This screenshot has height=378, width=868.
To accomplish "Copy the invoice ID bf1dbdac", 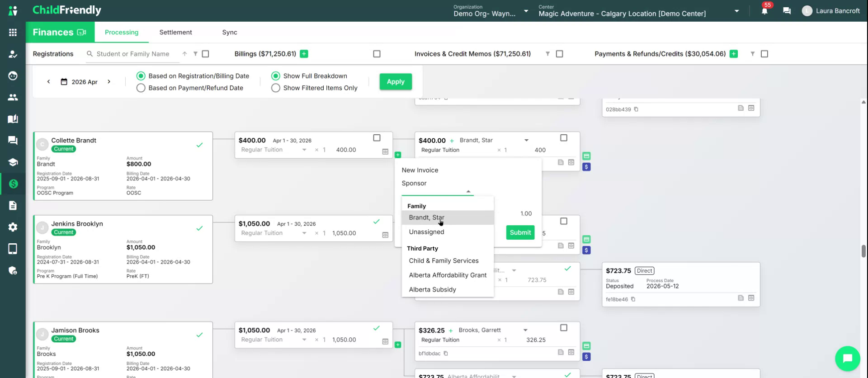I will [x=446, y=354].
